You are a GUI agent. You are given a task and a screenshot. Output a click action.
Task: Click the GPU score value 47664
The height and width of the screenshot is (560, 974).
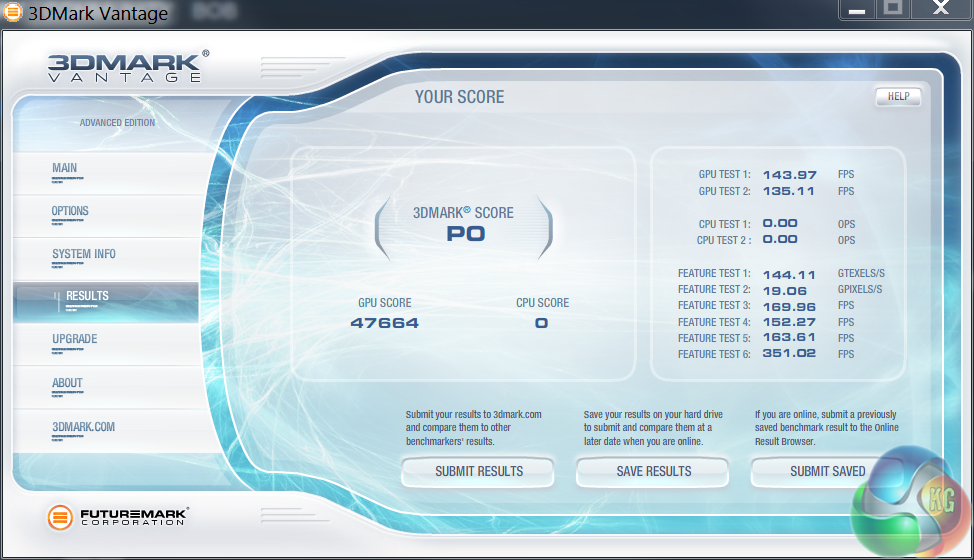[x=385, y=323]
